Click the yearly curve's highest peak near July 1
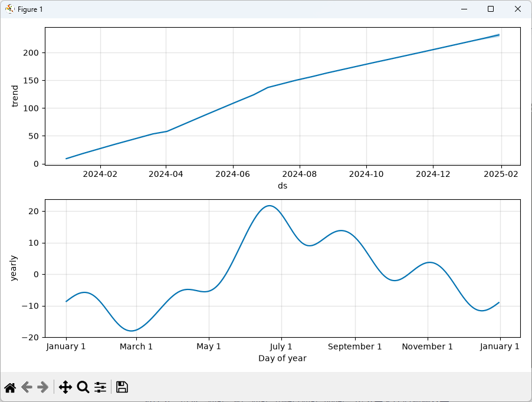532x402 pixels. [x=269, y=206]
